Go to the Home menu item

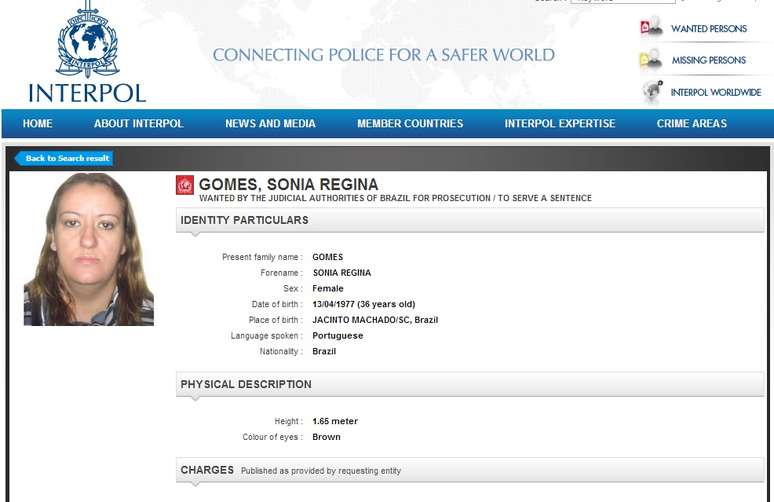click(x=37, y=124)
